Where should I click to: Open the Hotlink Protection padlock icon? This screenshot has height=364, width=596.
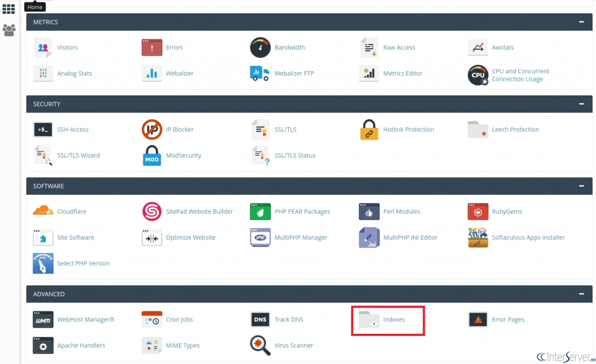pyautogui.click(x=369, y=130)
